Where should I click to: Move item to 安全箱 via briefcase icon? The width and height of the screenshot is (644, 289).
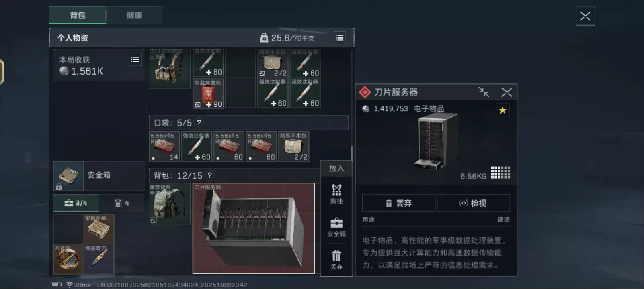click(336, 227)
